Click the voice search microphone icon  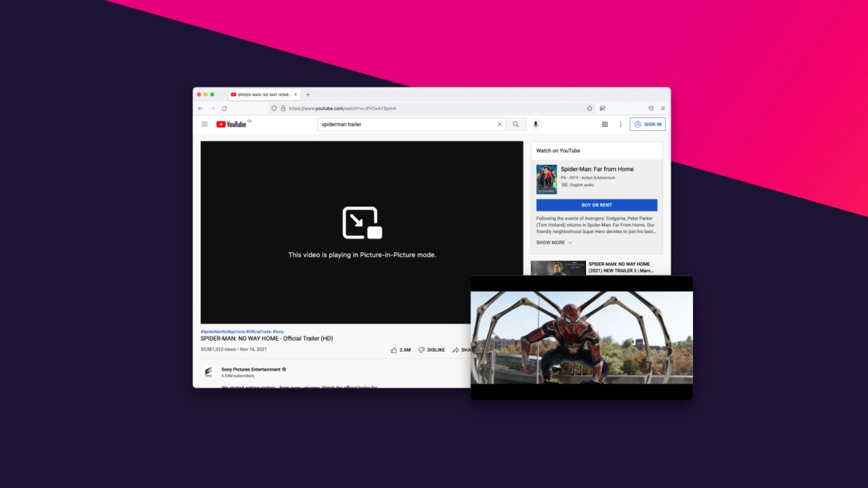click(x=535, y=124)
